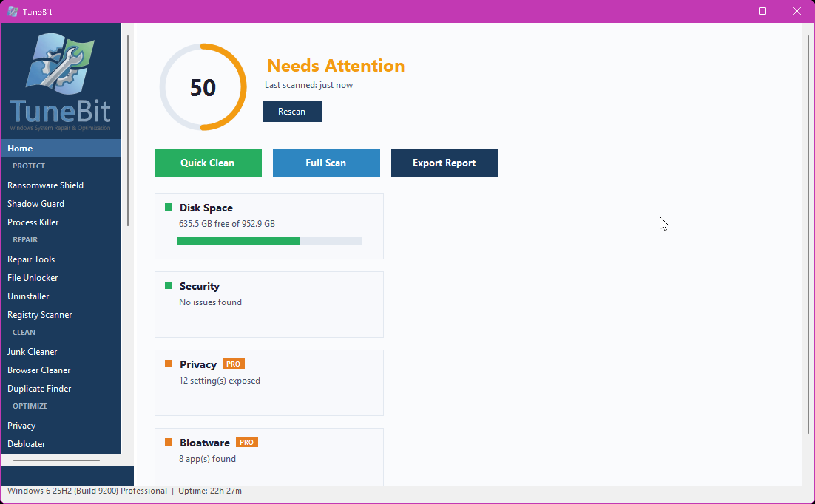The height and width of the screenshot is (504, 815).
Task: Click the Bloatware card title
Action: point(205,443)
